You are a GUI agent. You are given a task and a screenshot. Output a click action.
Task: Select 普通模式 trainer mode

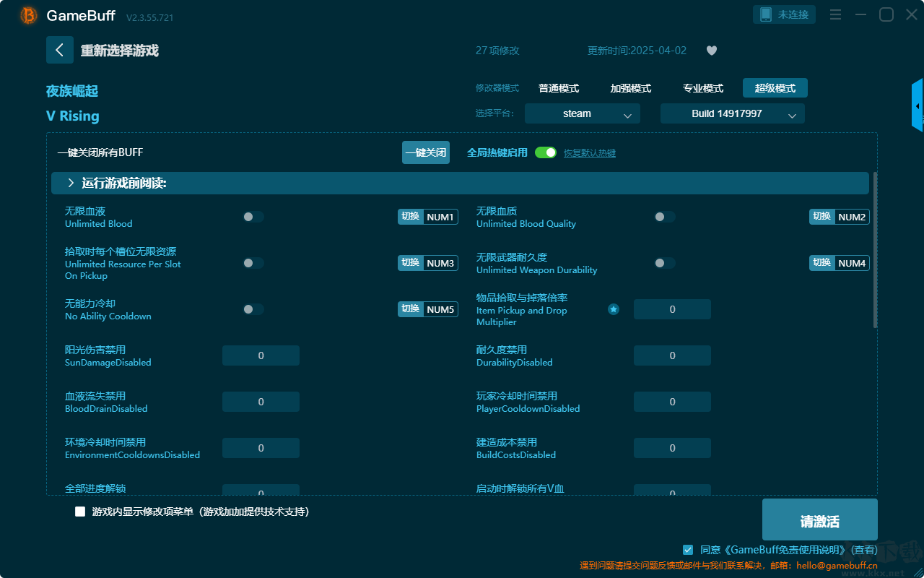coord(559,88)
